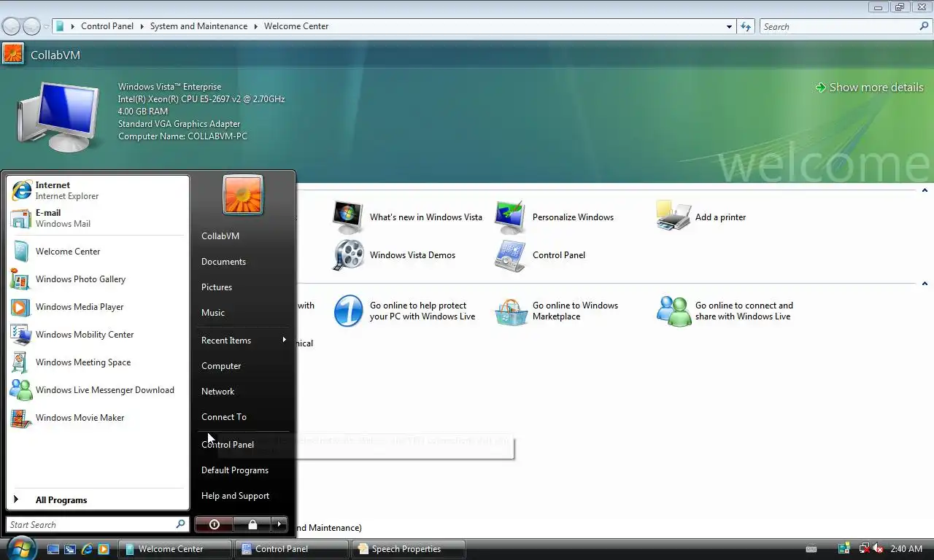
Task: Open Internet Explorer from Start menu
Action: 98,190
